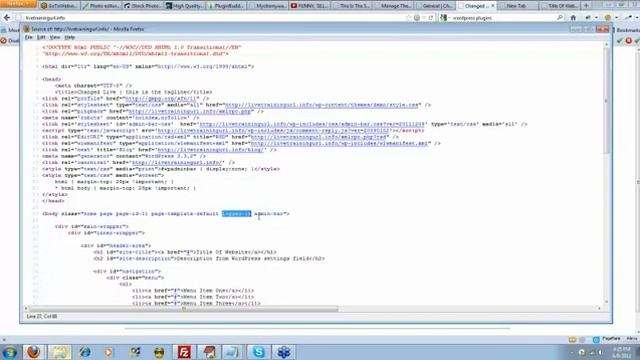Open Windows Media Player taskbar icon
This screenshot has width=640, height=360.
[x=109, y=352]
